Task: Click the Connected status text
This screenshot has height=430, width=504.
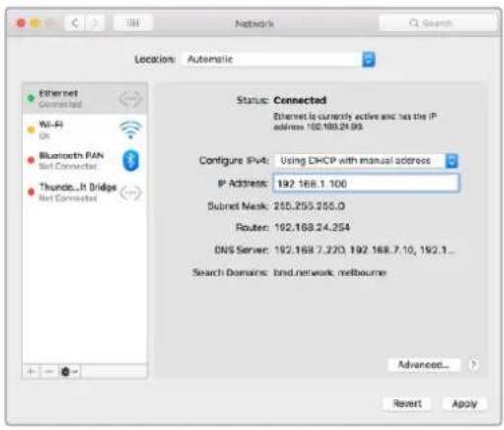Action: click(299, 100)
